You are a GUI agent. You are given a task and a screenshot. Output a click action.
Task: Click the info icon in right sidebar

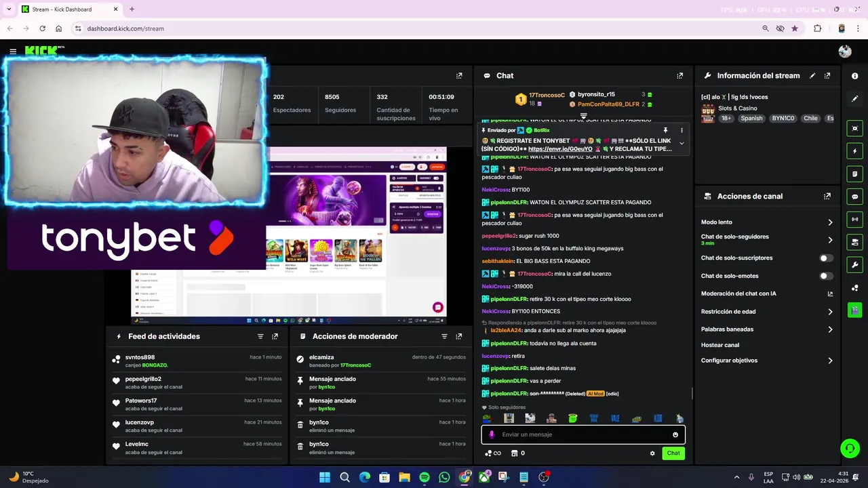pos(854,76)
